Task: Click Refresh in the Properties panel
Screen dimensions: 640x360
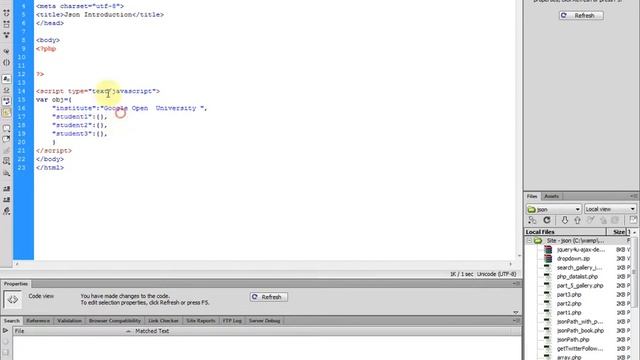Action: click(x=269, y=297)
